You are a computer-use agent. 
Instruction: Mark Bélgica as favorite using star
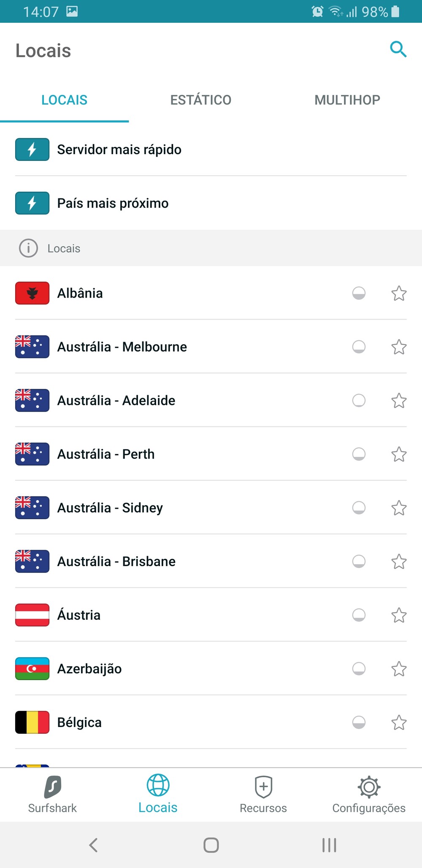399,722
